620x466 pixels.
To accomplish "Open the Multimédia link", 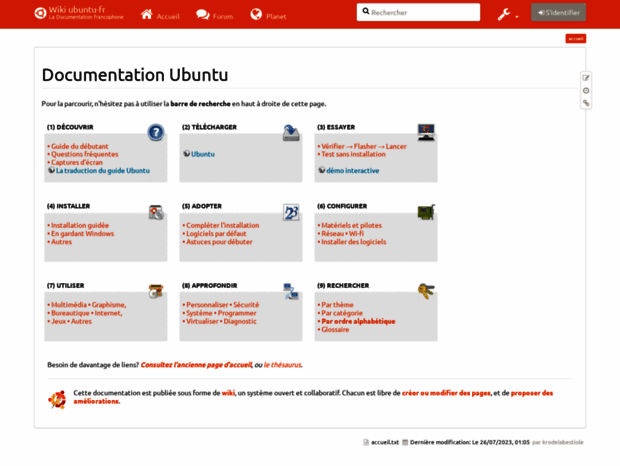I will tap(69, 305).
